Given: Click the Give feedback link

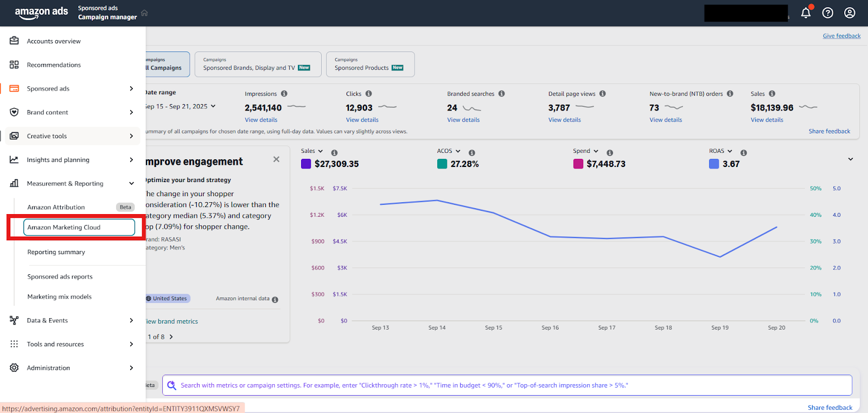Looking at the screenshot, I should point(841,36).
